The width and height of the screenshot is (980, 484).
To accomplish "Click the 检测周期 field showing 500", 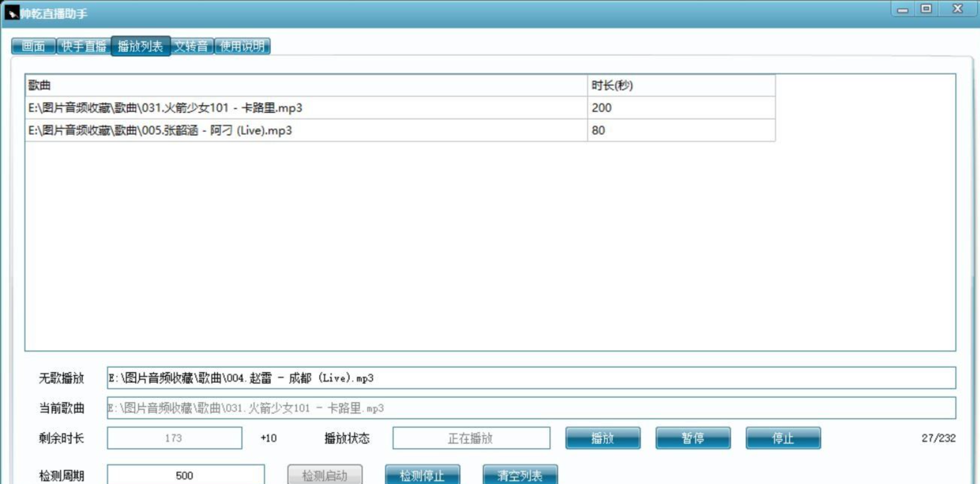I will [185, 475].
